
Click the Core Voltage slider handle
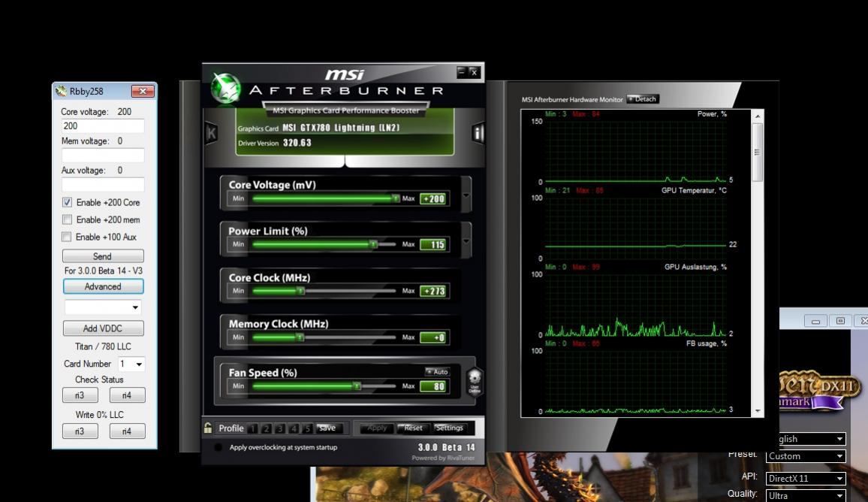point(395,198)
